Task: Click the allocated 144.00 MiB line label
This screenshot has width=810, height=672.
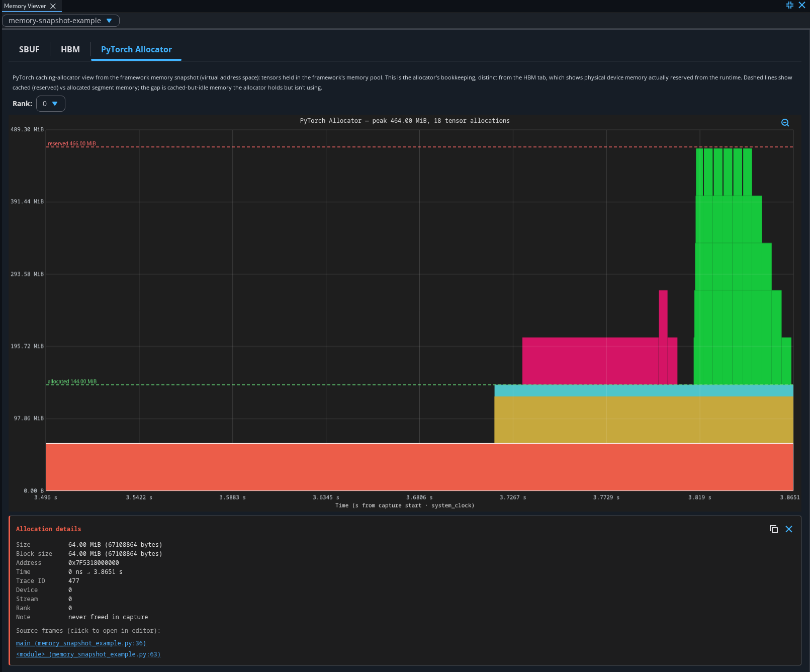Action: tap(72, 382)
